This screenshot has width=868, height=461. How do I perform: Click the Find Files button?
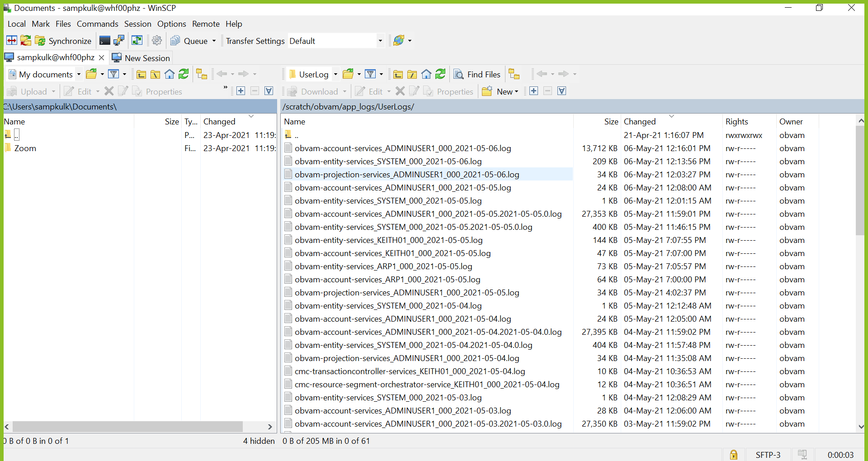point(477,74)
